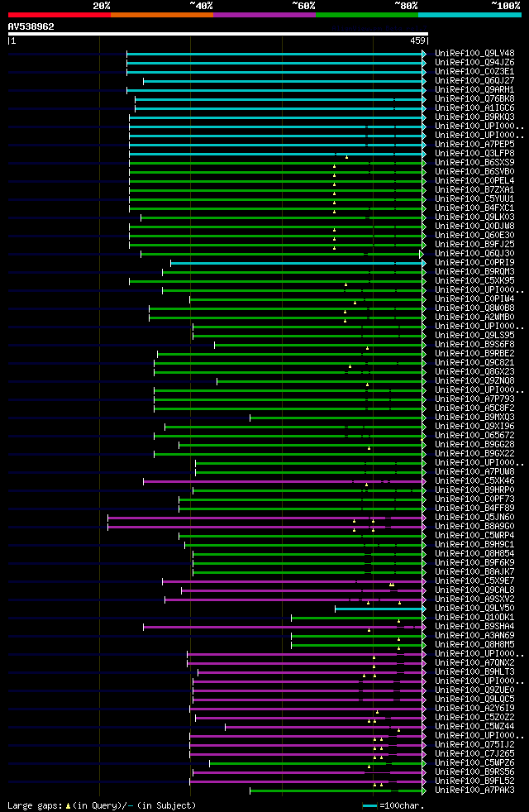Click the short cyan alignment bar for Q9LV50
Screen dimensions: 529x812
[379, 609]
